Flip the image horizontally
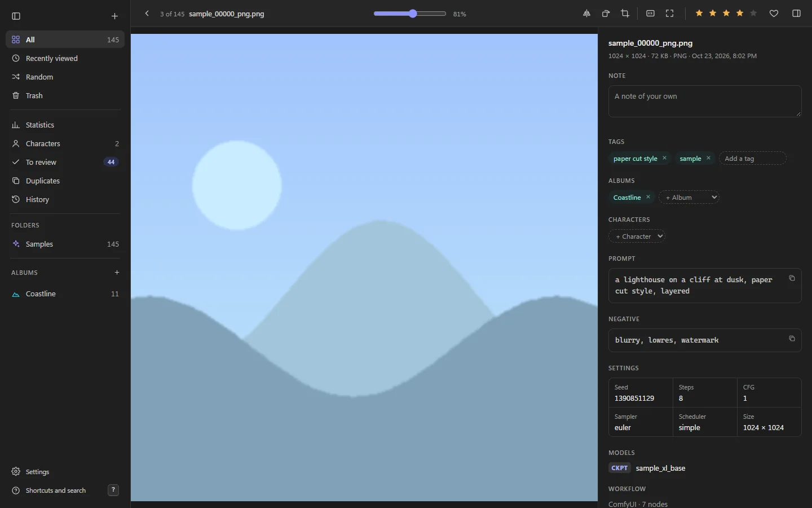 point(586,14)
